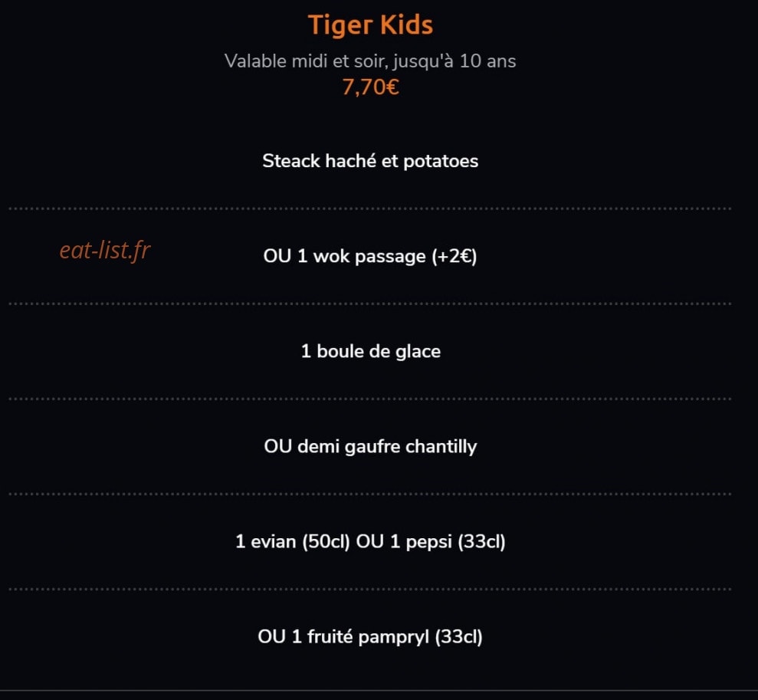
Task: Open the eat-list.fr watermark link
Action: tap(105, 251)
